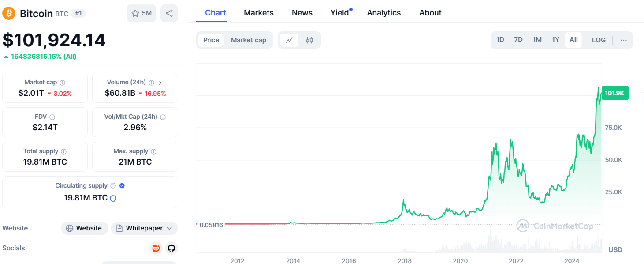644x264 pixels.
Task: Switch to line chart view
Action: coord(289,40)
